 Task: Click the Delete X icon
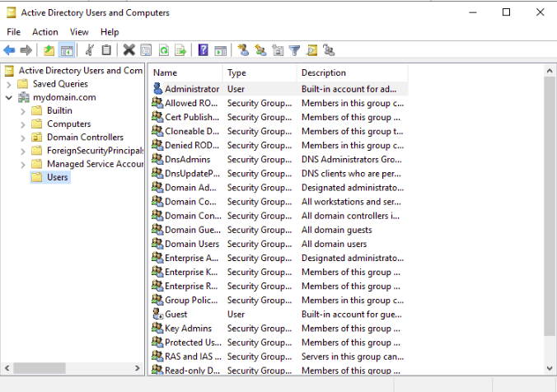(129, 50)
